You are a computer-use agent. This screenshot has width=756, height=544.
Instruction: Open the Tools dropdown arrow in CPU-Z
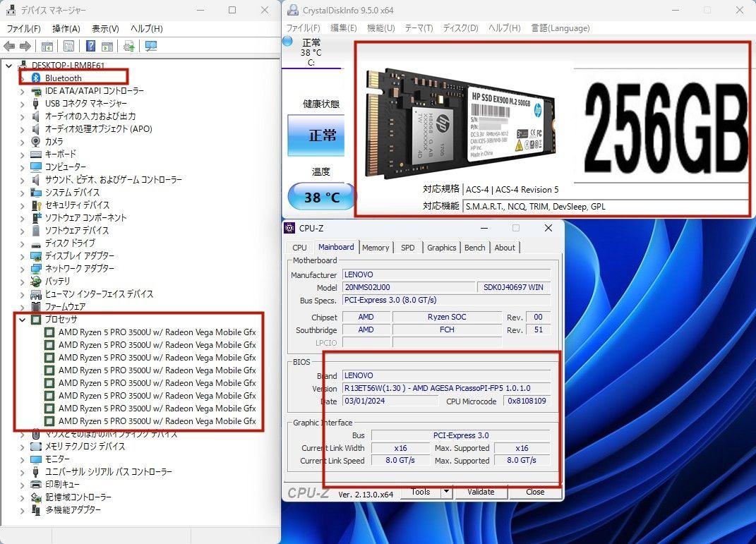coord(445,492)
